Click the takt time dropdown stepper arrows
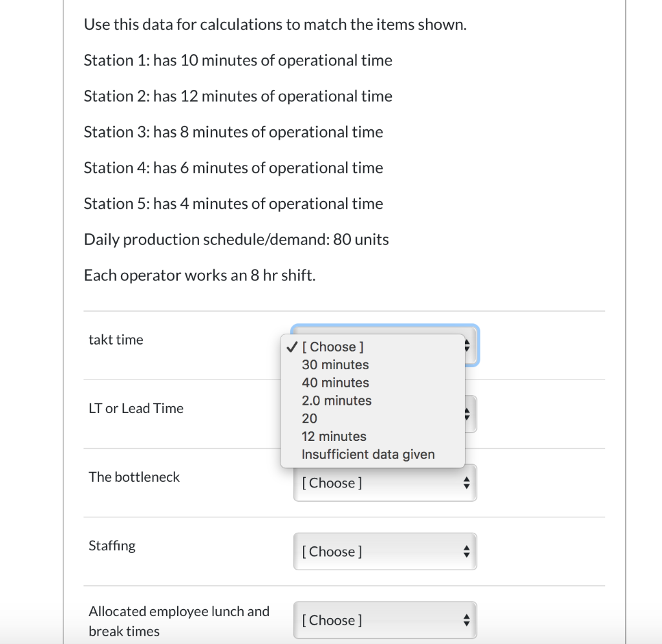The width and height of the screenshot is (662, 644). pyautogui.click(x=467, y=346)
